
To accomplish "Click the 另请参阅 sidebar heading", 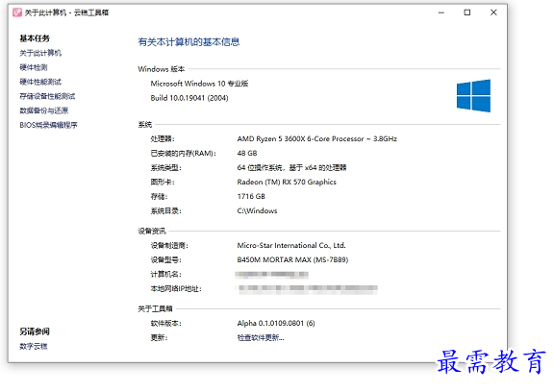I will click(x=35, y=331).
